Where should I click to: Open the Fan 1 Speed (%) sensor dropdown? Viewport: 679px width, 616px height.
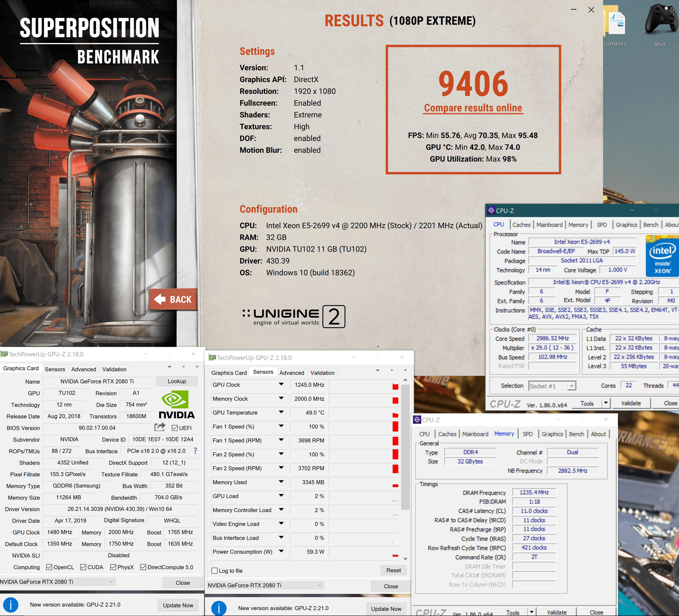[281, 426]
